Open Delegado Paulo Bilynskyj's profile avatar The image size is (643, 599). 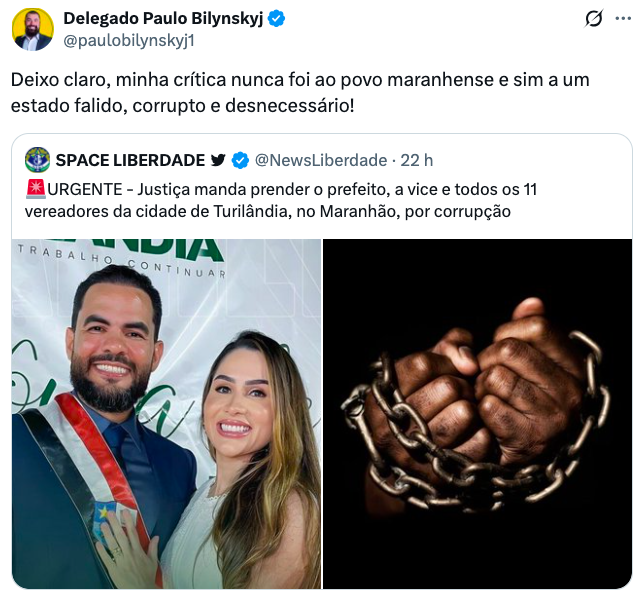tap(33, 30)
